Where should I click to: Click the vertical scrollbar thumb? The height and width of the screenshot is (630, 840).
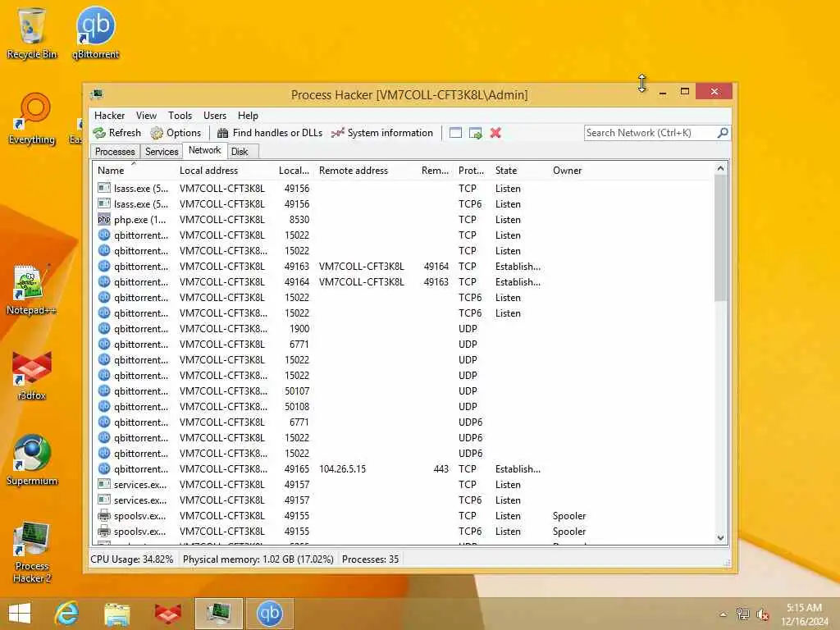click(x=720, y=239)
